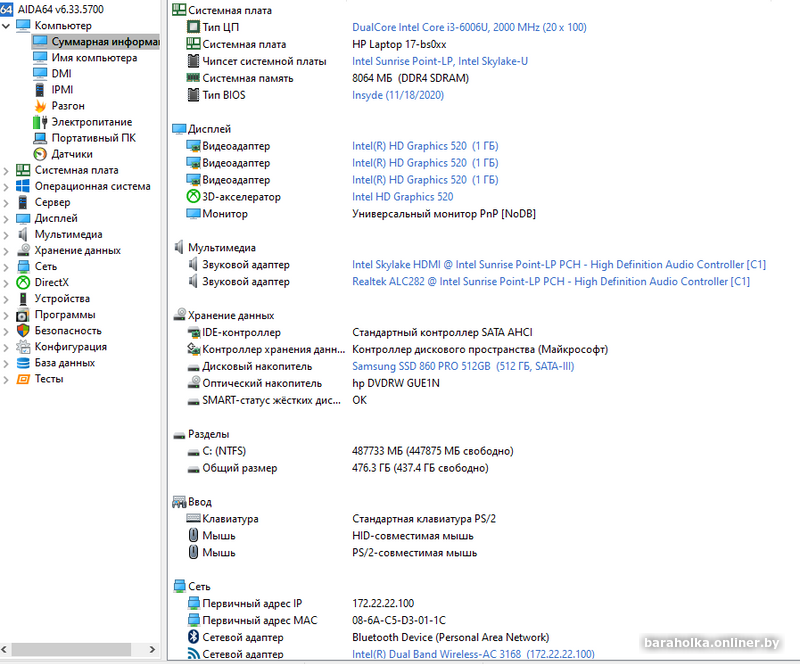Click the Оптический накопитель disc icon
The height and width of the screenshot is (664, 800).
pos(193,383)
